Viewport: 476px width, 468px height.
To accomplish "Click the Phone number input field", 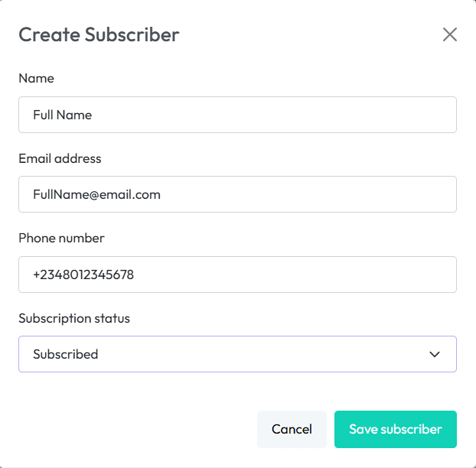I will point(237,275).
